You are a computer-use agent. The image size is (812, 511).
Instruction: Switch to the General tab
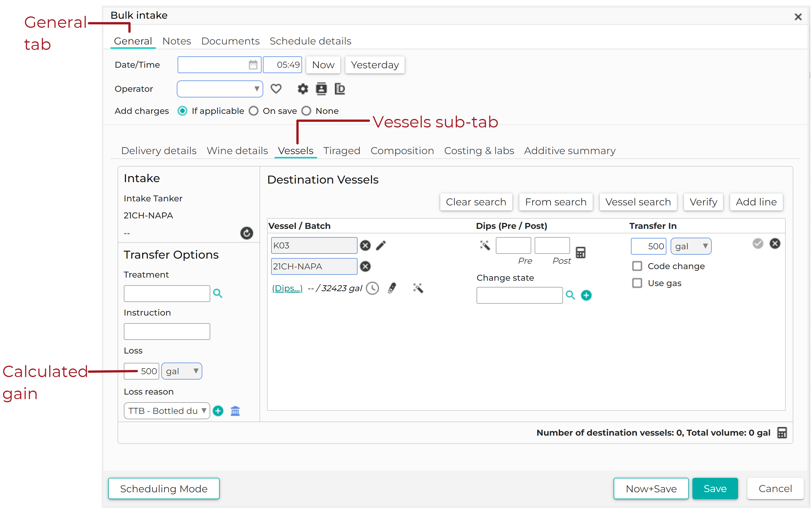[133, 41]
